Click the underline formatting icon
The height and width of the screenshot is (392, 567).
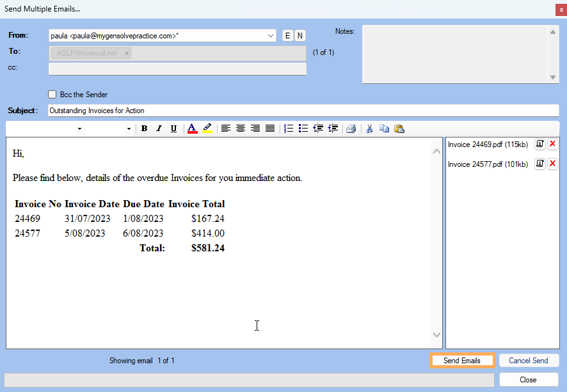click(173, 129)
